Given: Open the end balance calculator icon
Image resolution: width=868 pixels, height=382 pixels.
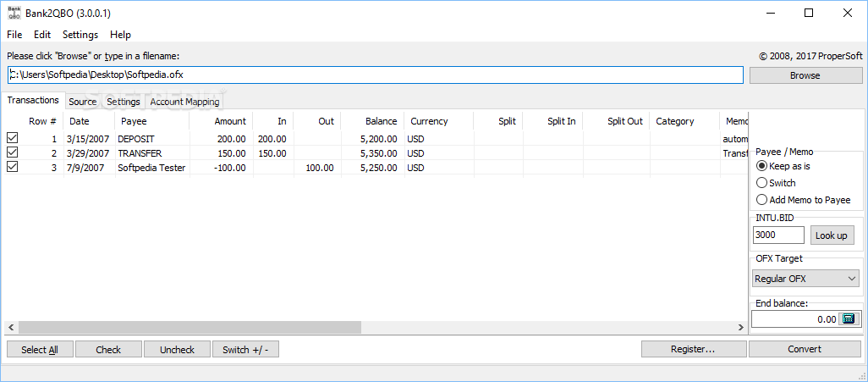Looking at the screenshot, I should click(x=847, y=318).
